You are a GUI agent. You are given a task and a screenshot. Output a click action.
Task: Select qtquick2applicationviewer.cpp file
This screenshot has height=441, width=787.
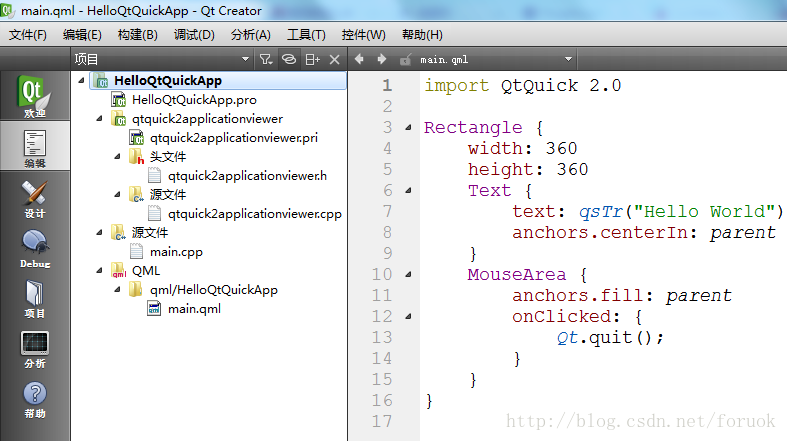click(x=254, y=214)
